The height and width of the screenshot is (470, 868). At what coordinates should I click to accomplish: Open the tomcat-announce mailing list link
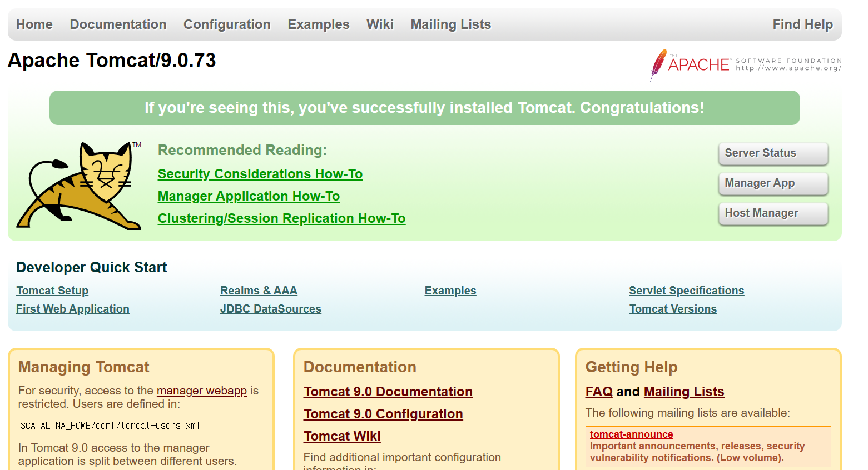[x=631, y=434]
